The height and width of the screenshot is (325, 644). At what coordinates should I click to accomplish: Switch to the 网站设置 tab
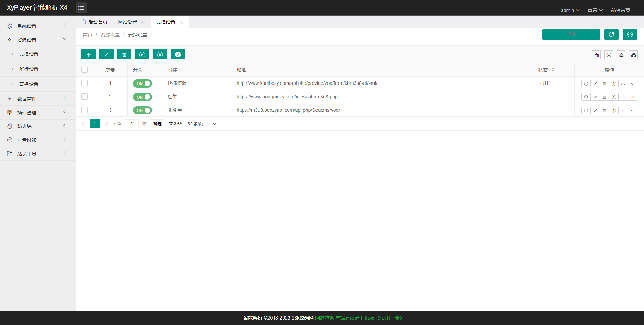[127, 22]
